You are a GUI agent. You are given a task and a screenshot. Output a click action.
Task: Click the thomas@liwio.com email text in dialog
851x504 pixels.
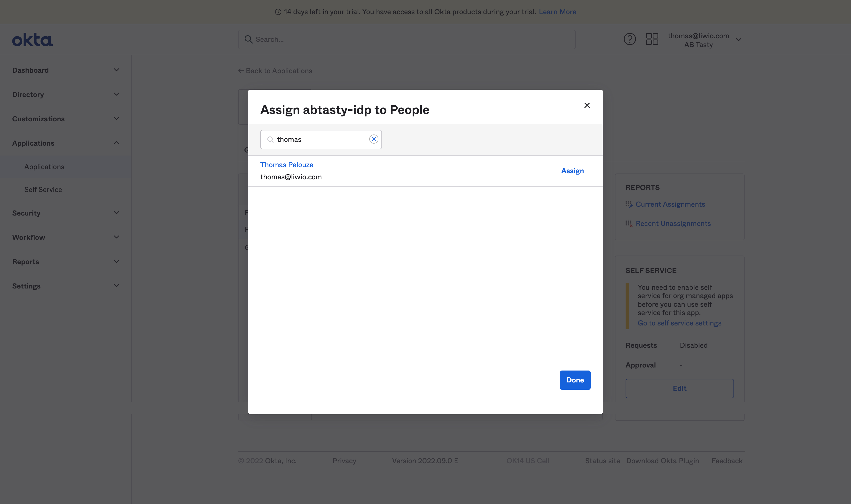[x=291, y=177]
